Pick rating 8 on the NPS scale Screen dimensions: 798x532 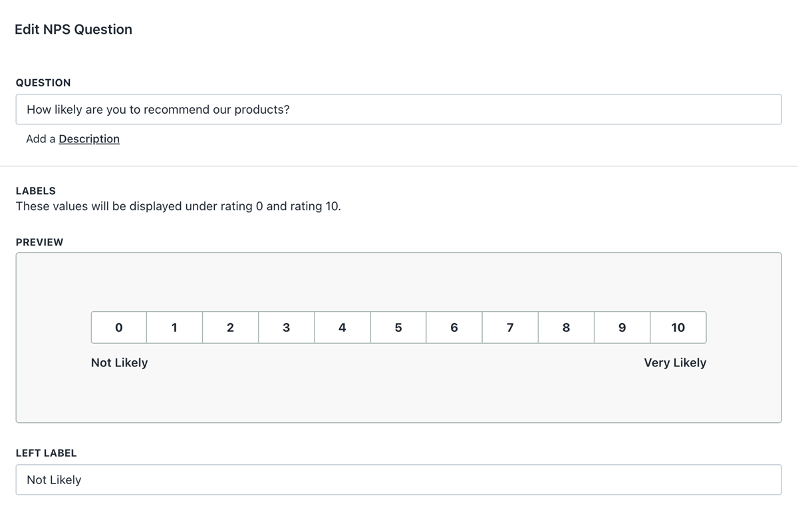[x=566, y=327]
